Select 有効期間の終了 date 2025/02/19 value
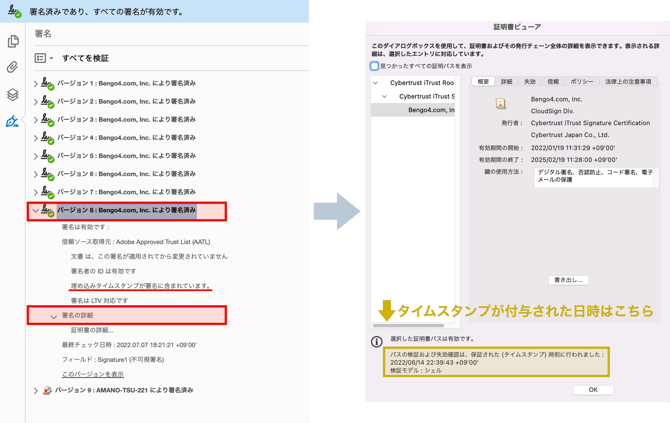 pyautogui.click(x=573, y=160)
